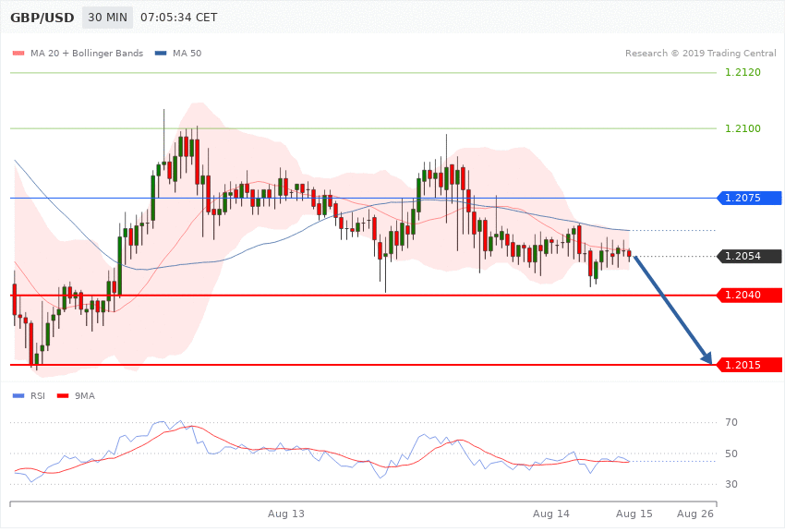This screenshot has height=532, width=785.
Task: Select the GBP/USD pair title
Action: click(42, 18)
